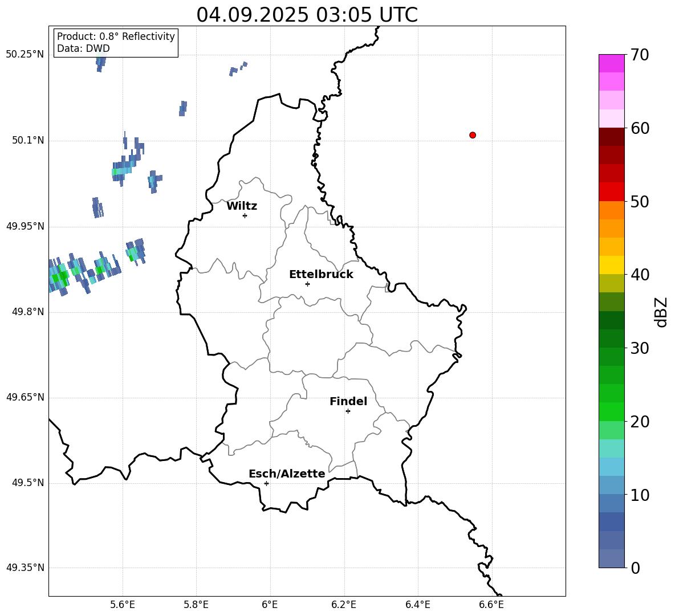Click the 49.35°N latitude label

(25, 568)
